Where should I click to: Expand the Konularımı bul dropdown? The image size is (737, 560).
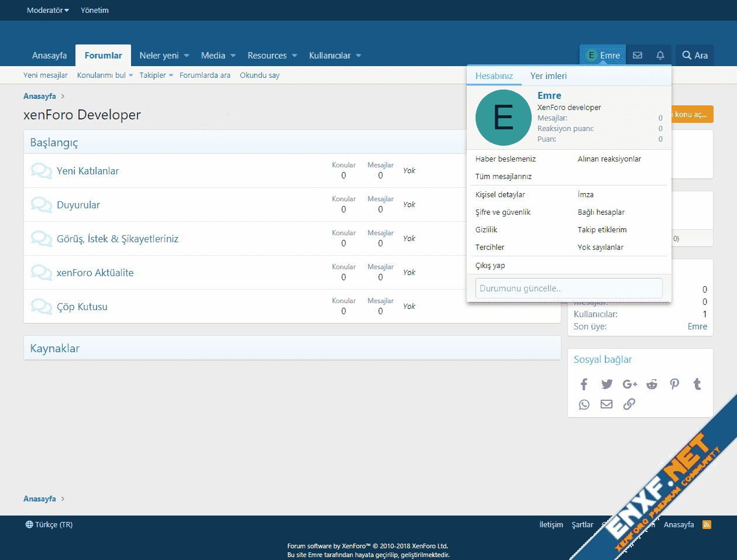tap(130, 75)
